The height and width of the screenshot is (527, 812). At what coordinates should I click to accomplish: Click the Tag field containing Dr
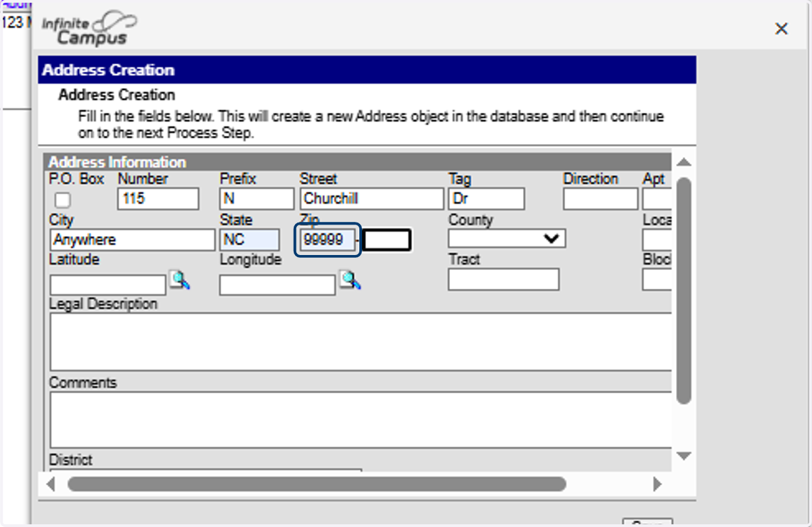[487, 199]
